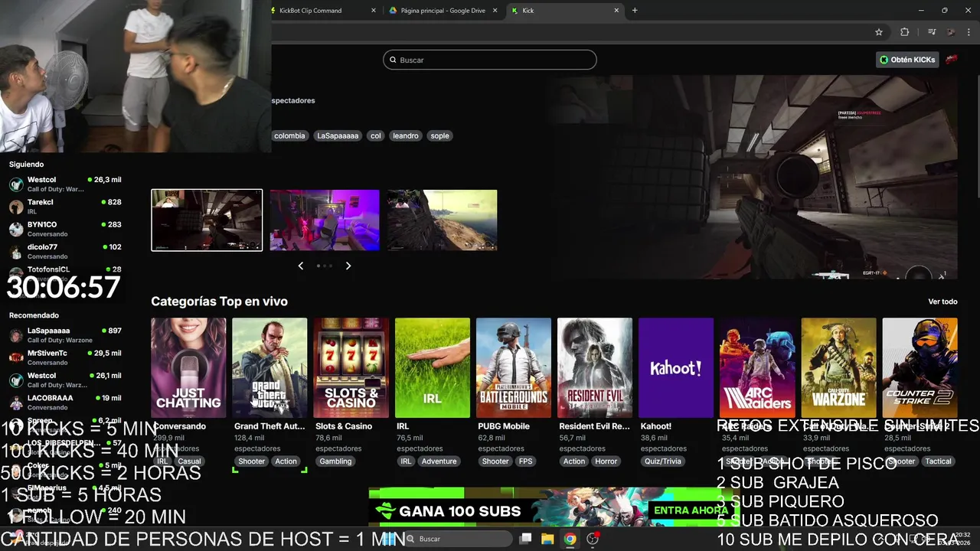The image size is (980, 551).
Task: Close the KickBot Clip Command tab
Action: click(374, 11)
